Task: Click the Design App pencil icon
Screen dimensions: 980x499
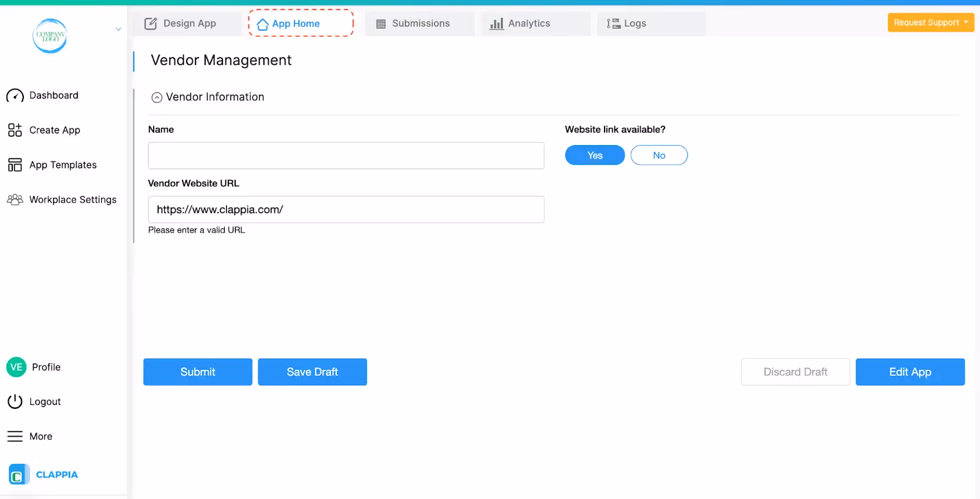Action: click(x=151, y=23)
